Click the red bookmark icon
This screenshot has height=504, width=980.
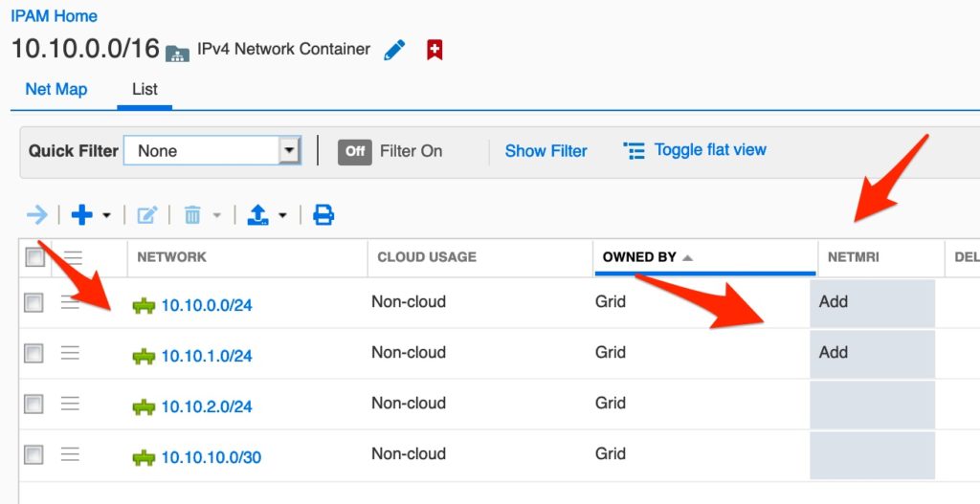[x=434, y=50]
